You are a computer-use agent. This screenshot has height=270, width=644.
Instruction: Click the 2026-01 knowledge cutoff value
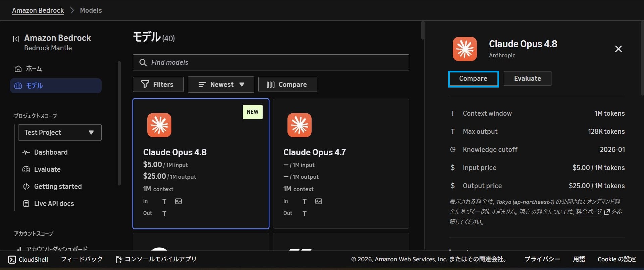612,150
